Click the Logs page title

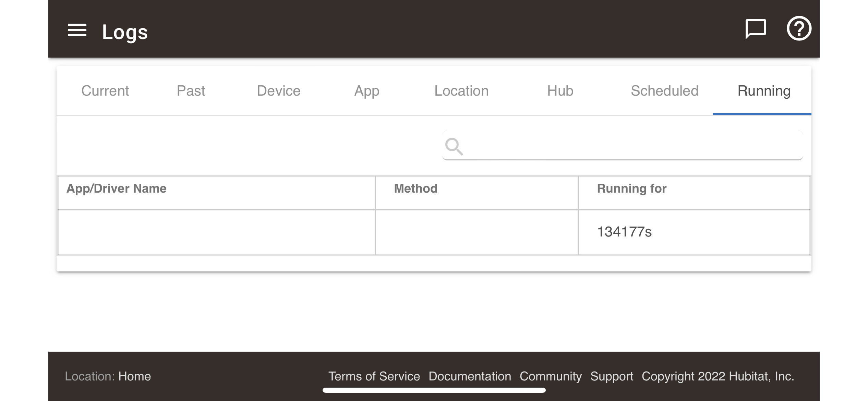click(x=125, y=32)
